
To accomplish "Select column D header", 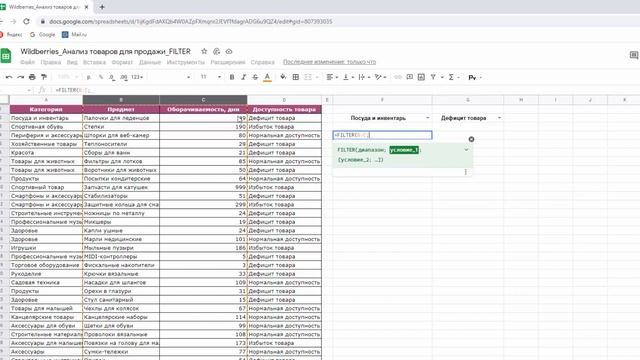I will 284,100.
